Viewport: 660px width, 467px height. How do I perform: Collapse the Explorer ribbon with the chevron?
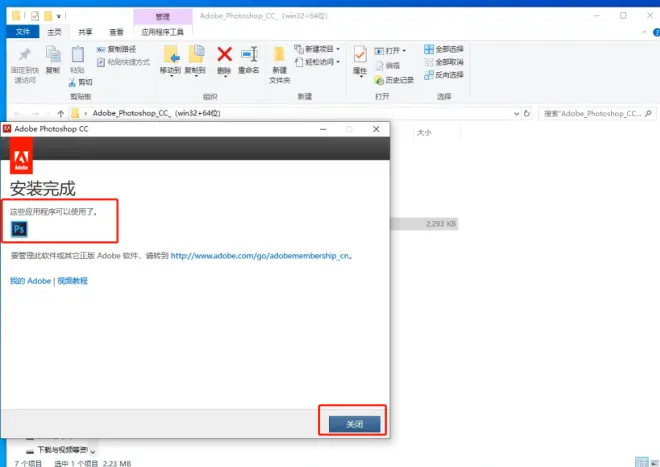click(x=644, y=32)
